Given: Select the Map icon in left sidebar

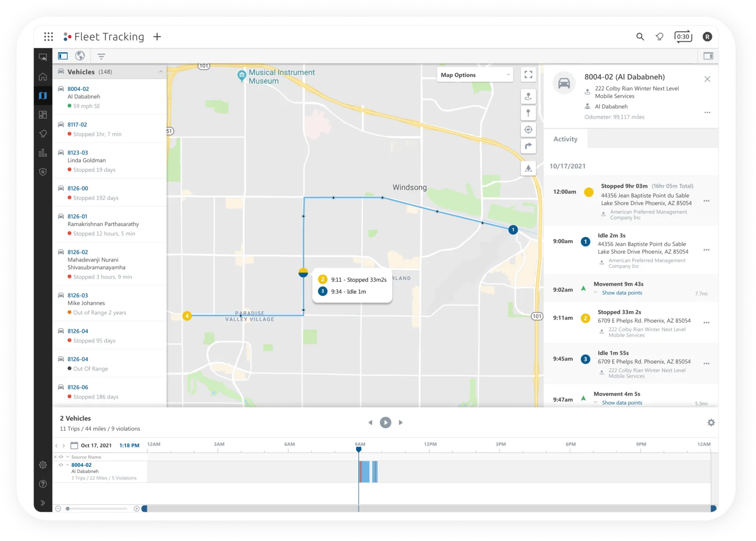Looking at the screenshot, I should coord(43,95).
